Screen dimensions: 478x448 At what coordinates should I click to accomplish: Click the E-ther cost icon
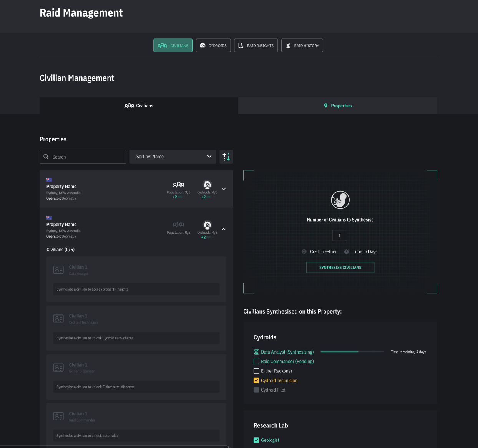tap(304, 252)
